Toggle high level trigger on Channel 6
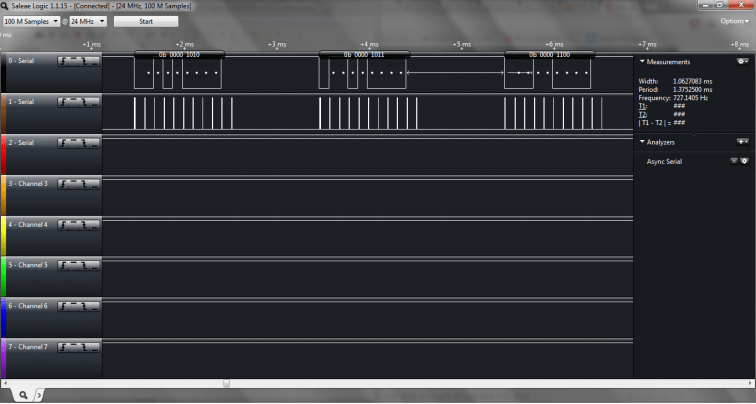Viewport: 756px width, 404px height. [73, 307]
